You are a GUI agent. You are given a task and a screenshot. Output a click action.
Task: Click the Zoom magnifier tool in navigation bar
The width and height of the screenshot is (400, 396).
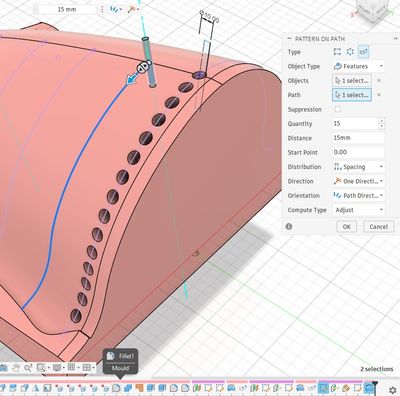[x=28, y=368]
